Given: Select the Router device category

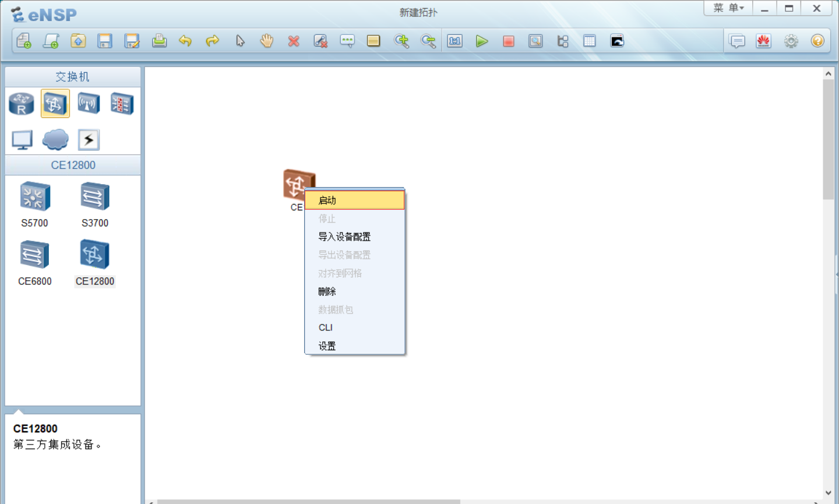Looking at the screenshot, I should (x=22, y=104).
